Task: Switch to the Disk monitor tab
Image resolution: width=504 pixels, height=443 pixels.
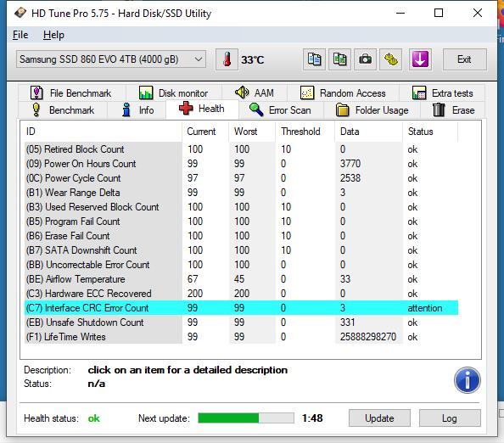Action: click(174, 93)
